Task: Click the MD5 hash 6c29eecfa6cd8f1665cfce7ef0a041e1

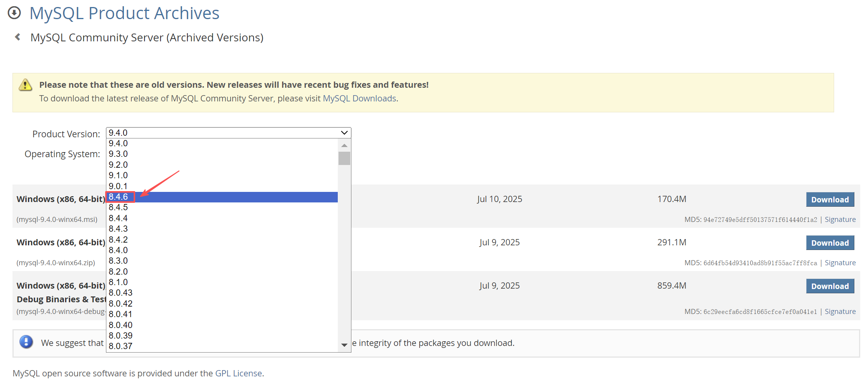Action: [760, 312]
